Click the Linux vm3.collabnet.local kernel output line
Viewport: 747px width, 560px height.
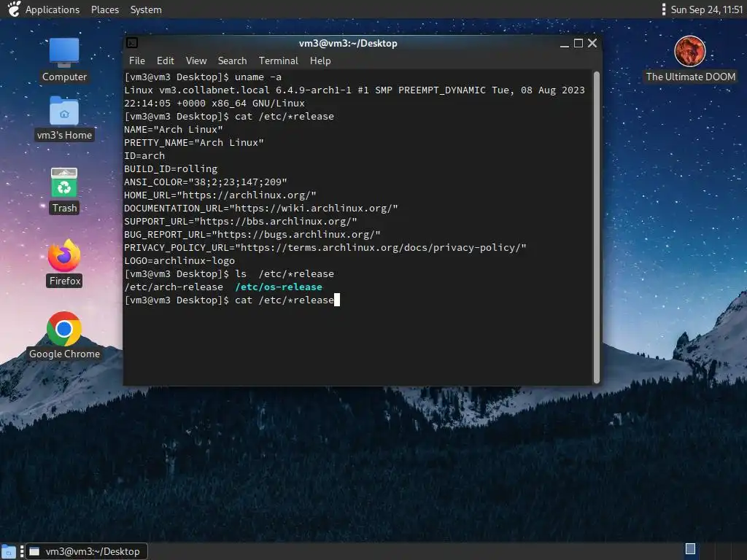coord(355,90)
